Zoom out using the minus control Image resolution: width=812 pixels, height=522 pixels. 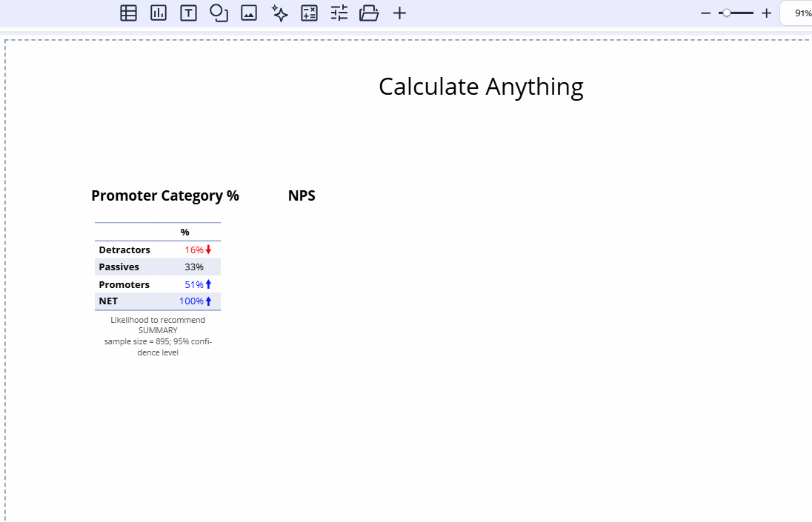[x=705, y=13]
